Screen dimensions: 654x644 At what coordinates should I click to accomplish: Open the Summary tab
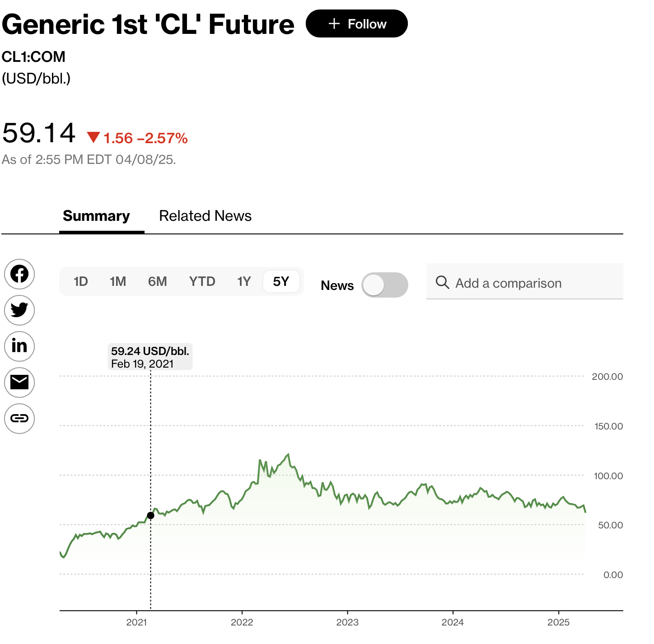click(96, 216)
